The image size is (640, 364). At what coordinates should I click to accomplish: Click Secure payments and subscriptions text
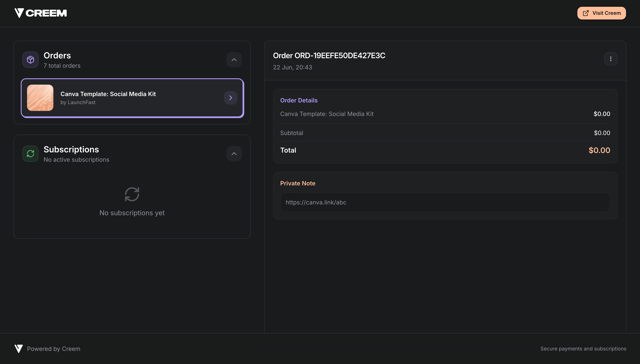click(583, 349)
